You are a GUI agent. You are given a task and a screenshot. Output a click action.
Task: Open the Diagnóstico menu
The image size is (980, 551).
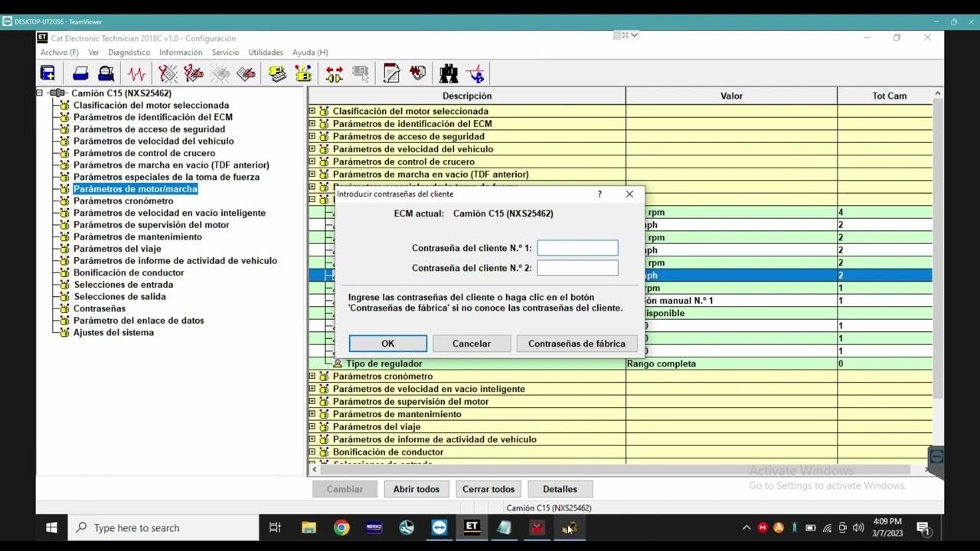coord(129,52)
